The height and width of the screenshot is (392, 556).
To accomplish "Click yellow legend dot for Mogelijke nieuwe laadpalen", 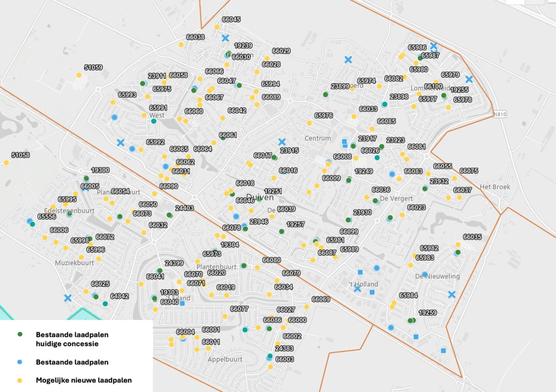I will pos(20,380).
